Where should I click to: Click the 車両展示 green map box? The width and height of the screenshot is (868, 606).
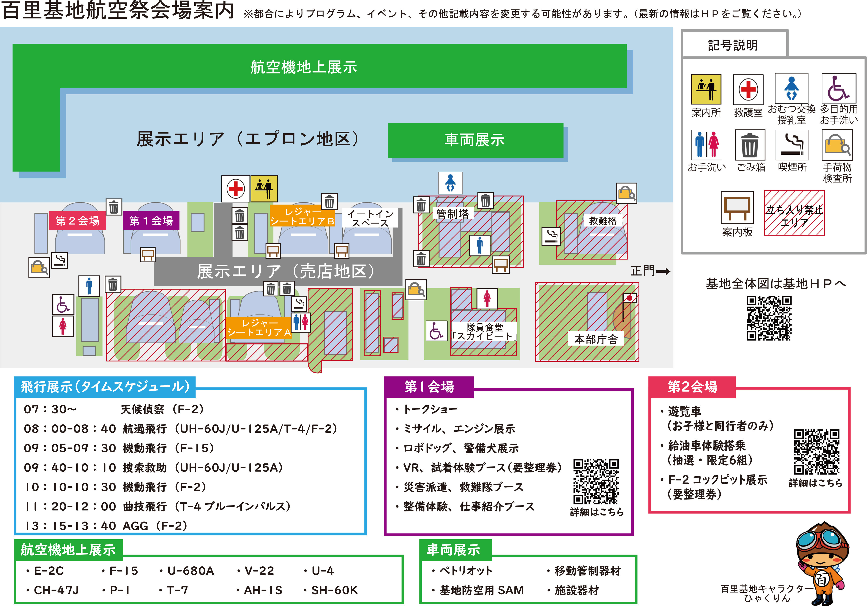[x=475, y=140]
